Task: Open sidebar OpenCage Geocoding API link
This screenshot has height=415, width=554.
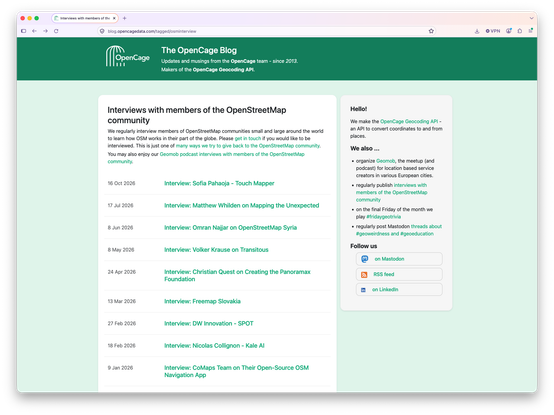Action: [409, 121]
